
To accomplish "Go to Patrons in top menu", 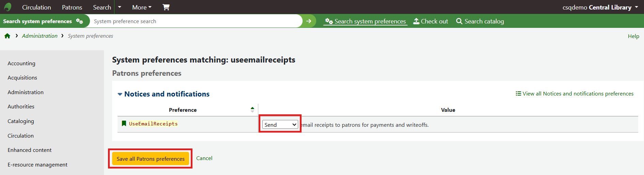I will (x=72, y=7).
